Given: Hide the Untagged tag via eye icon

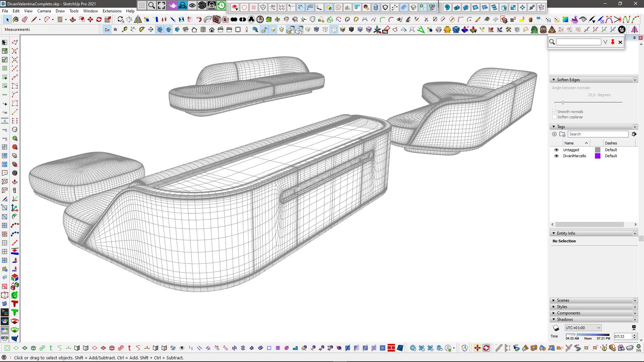Looking at the screenshot, I should coord(556,150).
